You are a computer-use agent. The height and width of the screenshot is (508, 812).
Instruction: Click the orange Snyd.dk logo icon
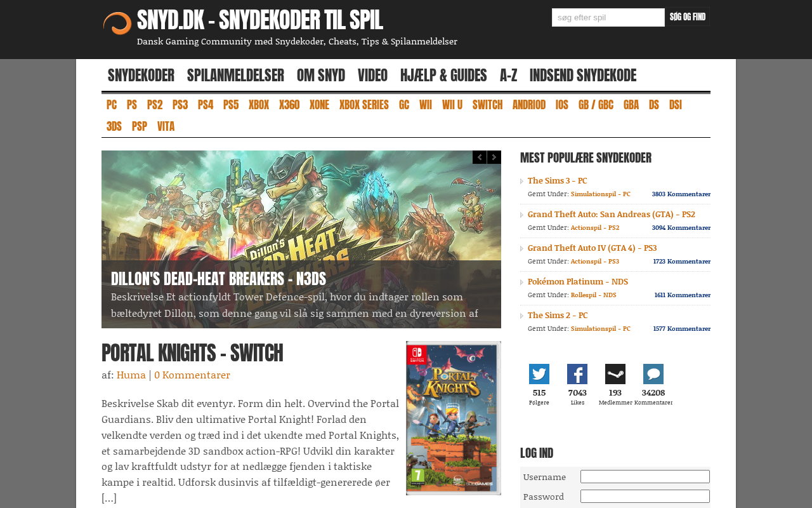click(117, 23)
